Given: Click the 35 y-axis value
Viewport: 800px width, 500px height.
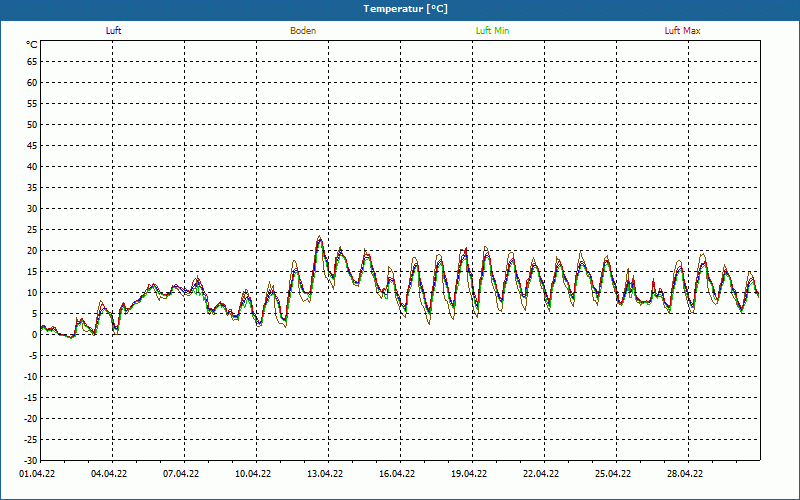Looking at the screenshot, I should [x=32, y=188].
